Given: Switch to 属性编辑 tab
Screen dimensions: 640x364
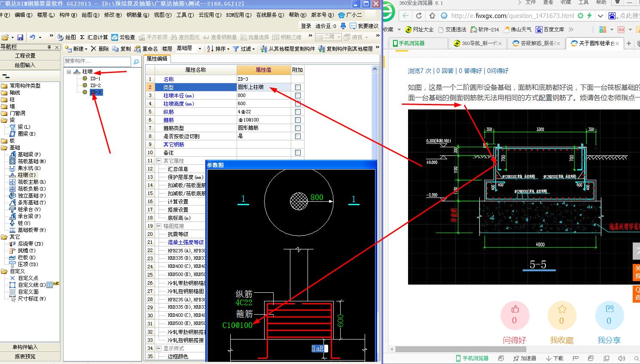Looking at the screenshot, I should [x=157, y=59].
